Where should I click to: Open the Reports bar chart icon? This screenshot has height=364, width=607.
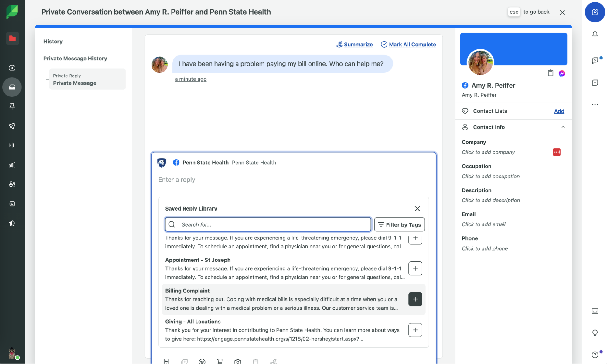pyautogui.click(x=12, y=165)
